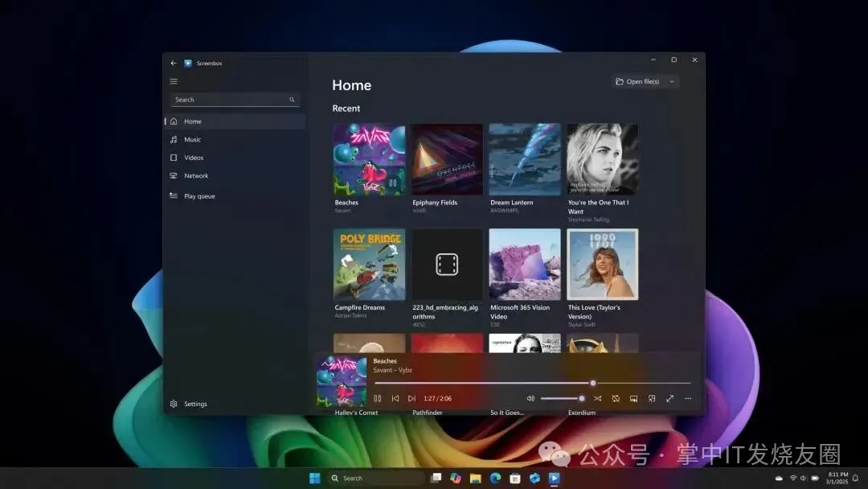Image resolution: width=868 pixels, height=489 pixels.
Task: Open the Network section in sidebar
Action: 235,176
